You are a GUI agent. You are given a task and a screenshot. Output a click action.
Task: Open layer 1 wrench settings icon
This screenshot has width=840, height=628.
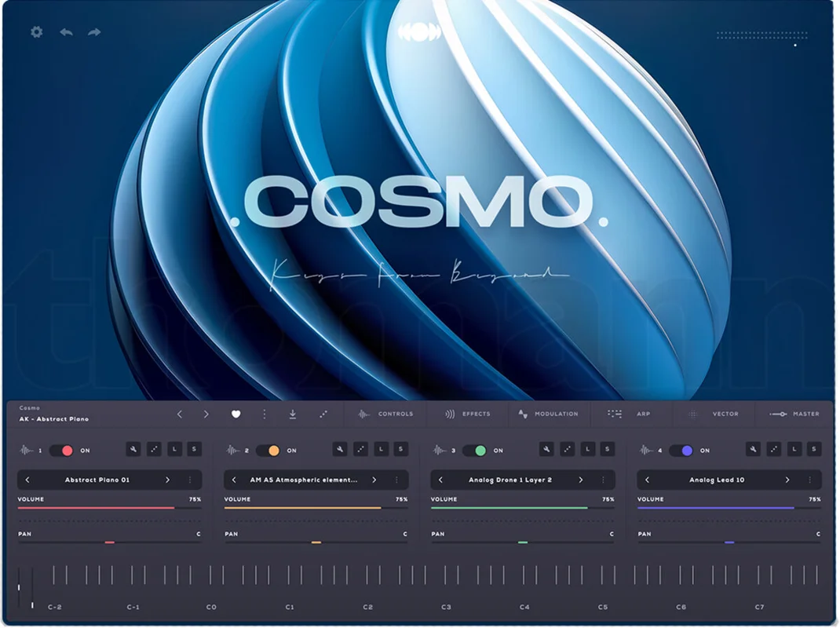coord(133,450)
